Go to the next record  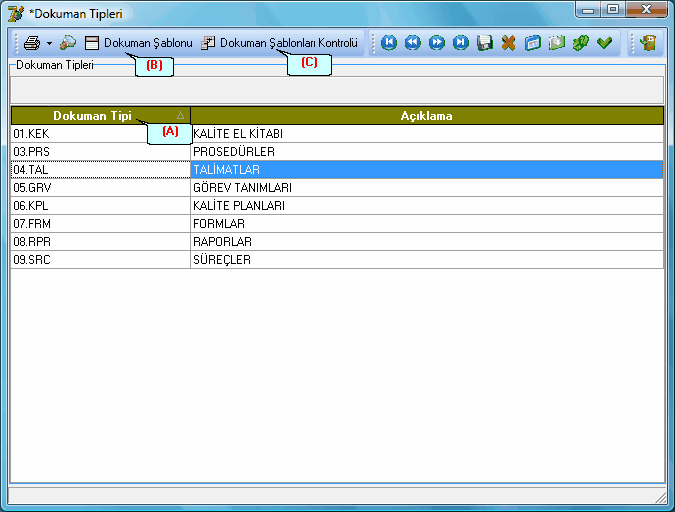point(436,43)
